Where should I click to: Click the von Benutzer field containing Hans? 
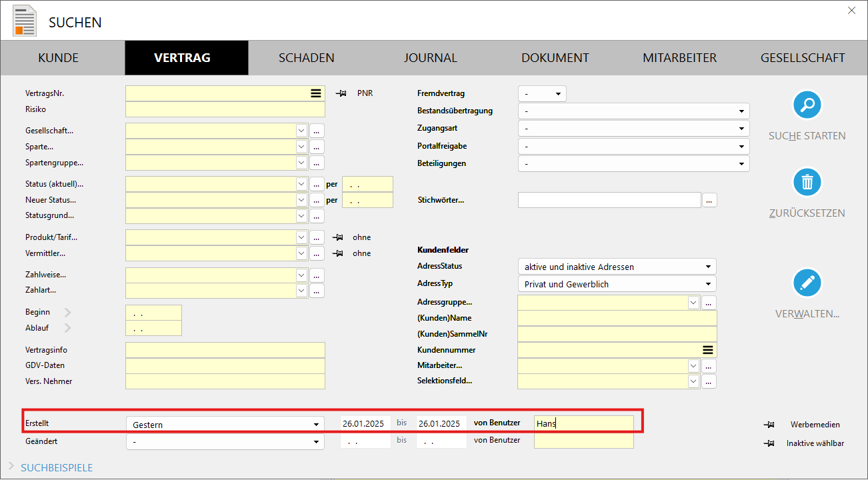[583, 423]
